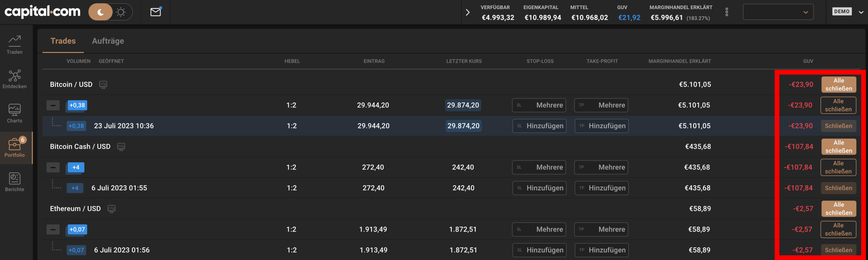Collapse the Bitcoin Cash / USD position group
Screen dimensions: 868x260
tap(53, 167)
